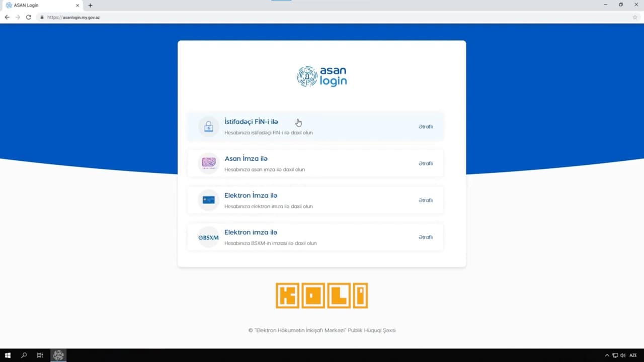Screen dimensions: 644x362
Task: Click the Elektron Hökumətin İnkişafı Mərkəzi footer text
Action: 322,330
